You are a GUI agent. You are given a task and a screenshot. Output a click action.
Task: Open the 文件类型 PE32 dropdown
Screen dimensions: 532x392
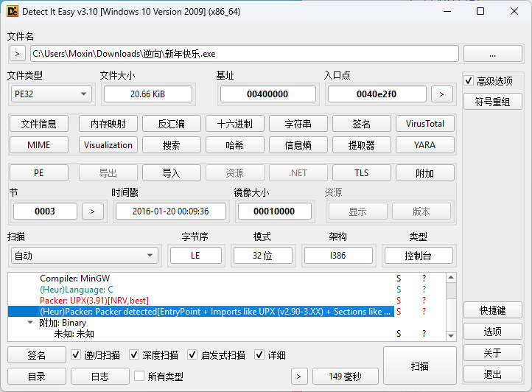click(x=50, y=94)
